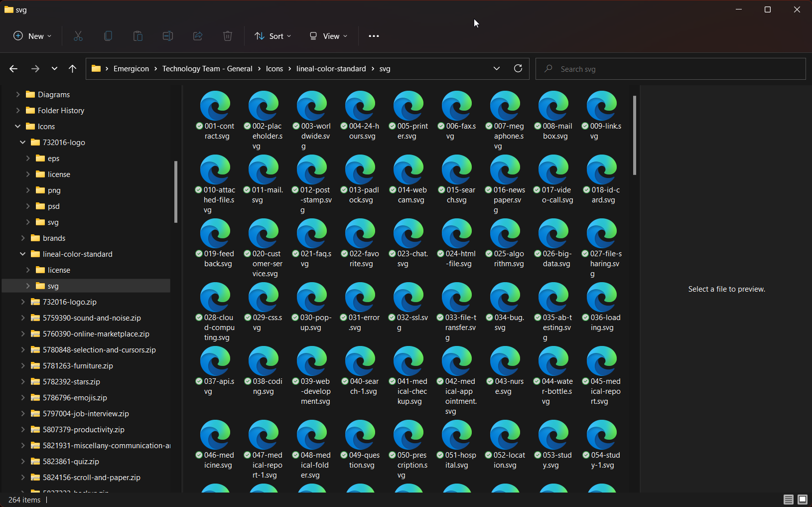The image size is (812, 507).
Task: Click the Delete trash can icon
Action: 228,36
